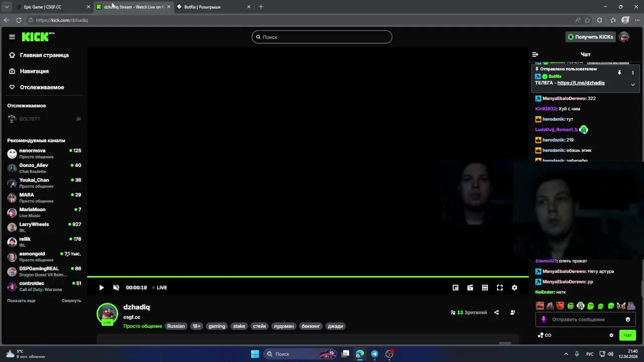Click the Просто общение category link
The width and height of the screenshot is (644, 362).
point(142,326)
